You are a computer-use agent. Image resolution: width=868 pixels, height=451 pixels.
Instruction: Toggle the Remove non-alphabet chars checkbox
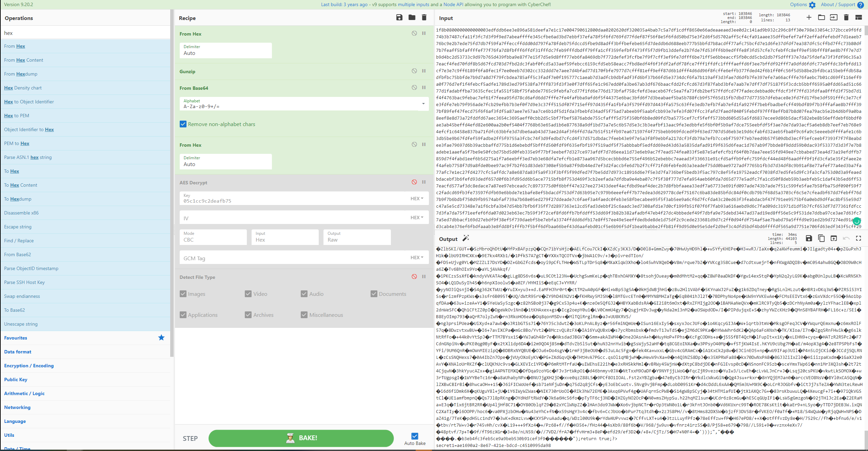[x=183, y=124]
